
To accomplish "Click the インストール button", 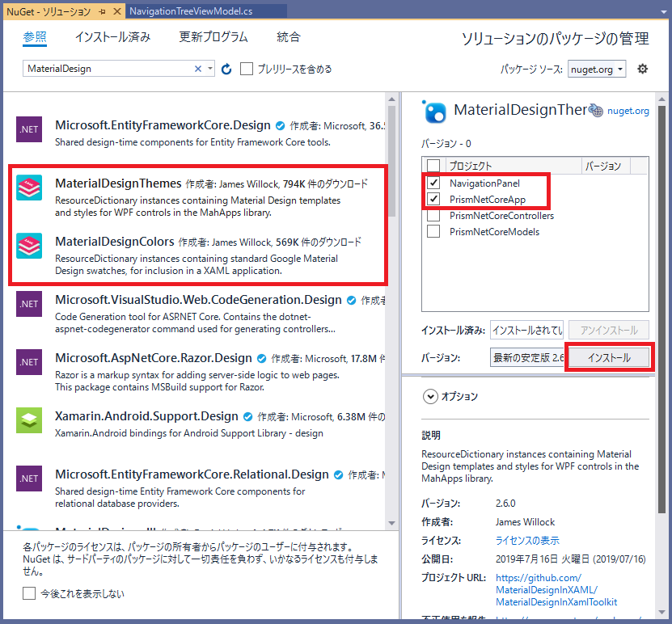I will pos(609,357).
